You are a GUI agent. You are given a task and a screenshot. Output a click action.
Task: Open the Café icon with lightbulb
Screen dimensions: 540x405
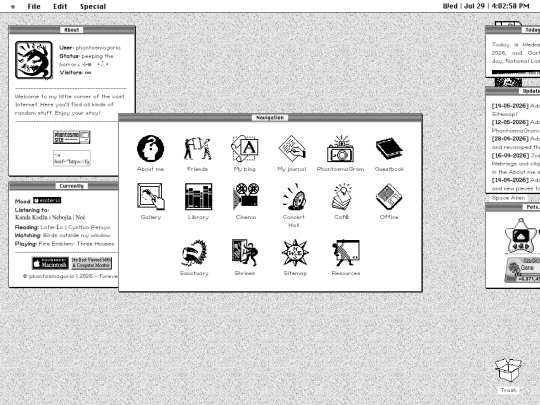click(341, 196)
